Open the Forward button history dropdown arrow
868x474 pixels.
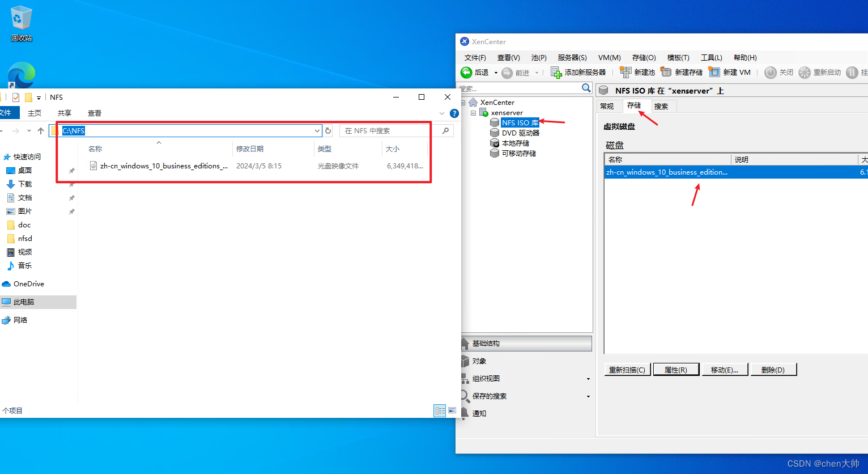coord(537,73)
